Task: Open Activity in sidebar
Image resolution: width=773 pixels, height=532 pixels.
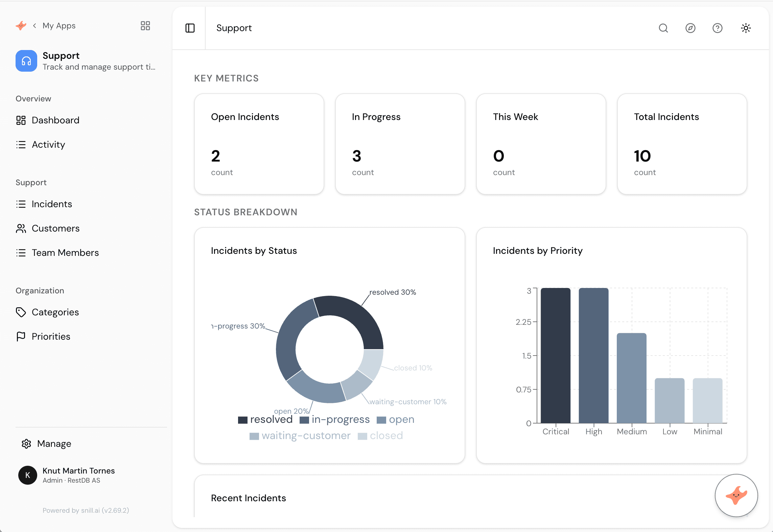Action: 41,145
